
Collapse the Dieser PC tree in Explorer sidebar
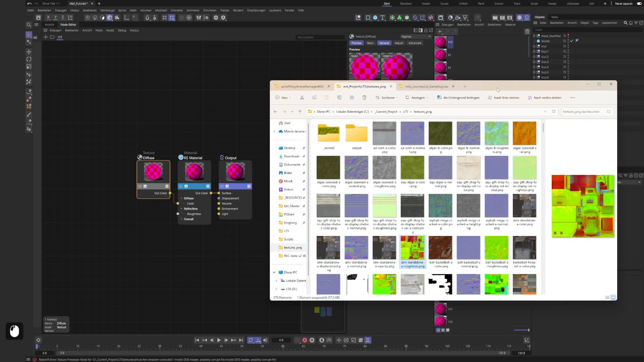(274, 273)
